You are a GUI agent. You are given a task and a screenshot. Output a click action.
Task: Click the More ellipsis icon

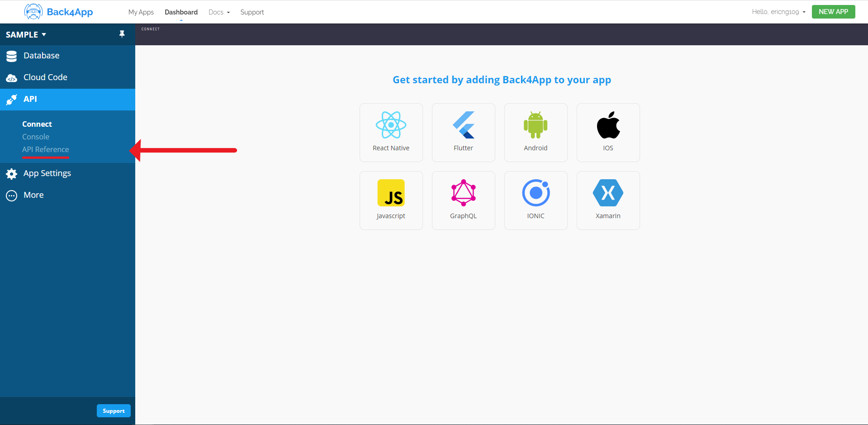[12, 196]
